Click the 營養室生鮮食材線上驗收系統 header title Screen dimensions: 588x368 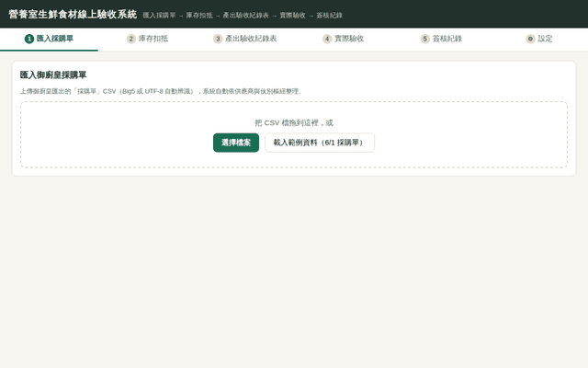pos(73,15)
